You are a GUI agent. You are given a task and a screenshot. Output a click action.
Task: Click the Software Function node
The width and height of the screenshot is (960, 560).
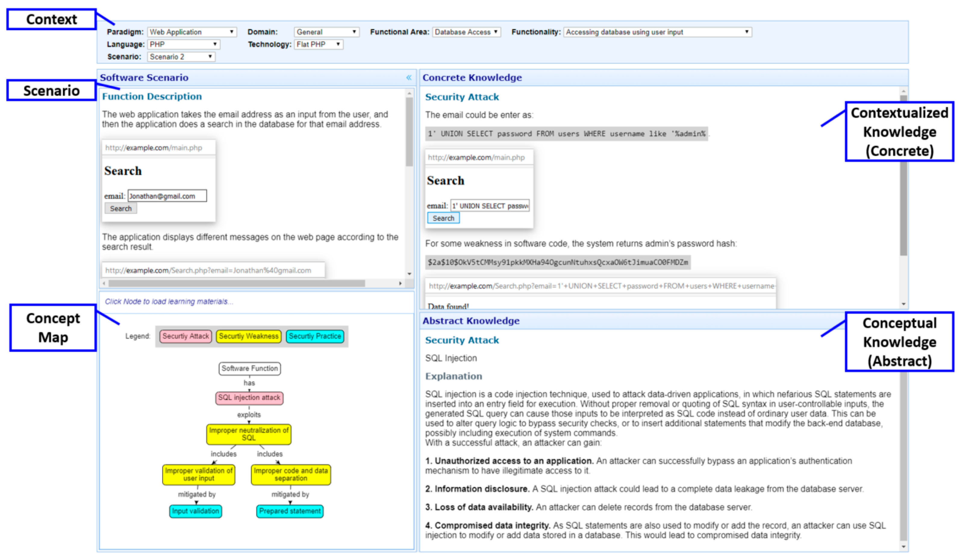pyautogui.click(x=250, y=369)
